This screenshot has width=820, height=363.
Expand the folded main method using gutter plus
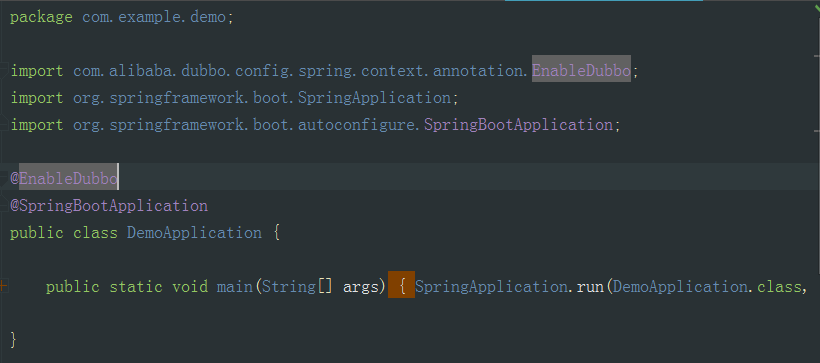coord(3,286)
